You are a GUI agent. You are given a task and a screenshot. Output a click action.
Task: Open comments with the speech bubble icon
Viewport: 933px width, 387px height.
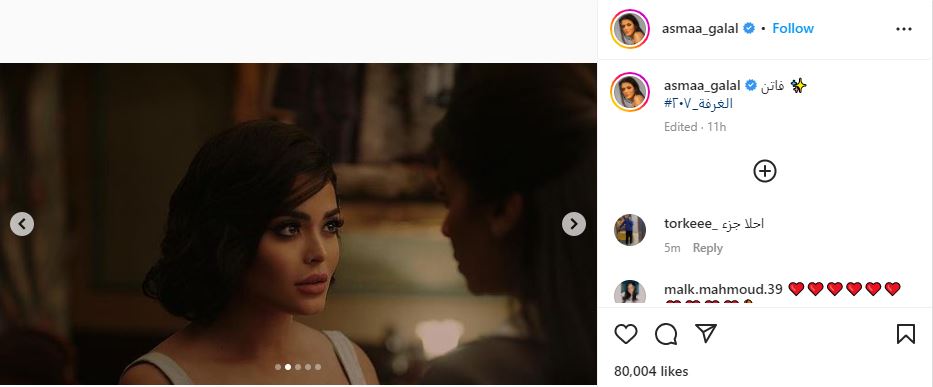[666, 334]
